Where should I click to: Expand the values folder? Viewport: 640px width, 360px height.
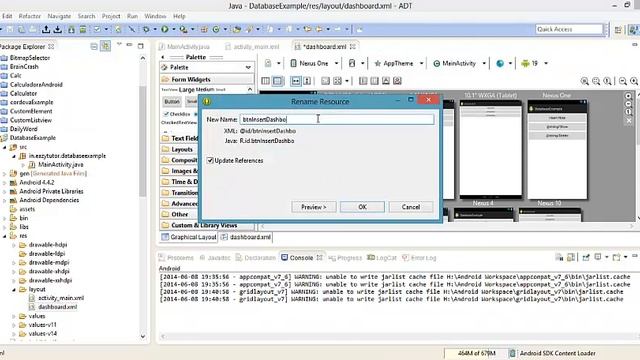pos(14,316)
